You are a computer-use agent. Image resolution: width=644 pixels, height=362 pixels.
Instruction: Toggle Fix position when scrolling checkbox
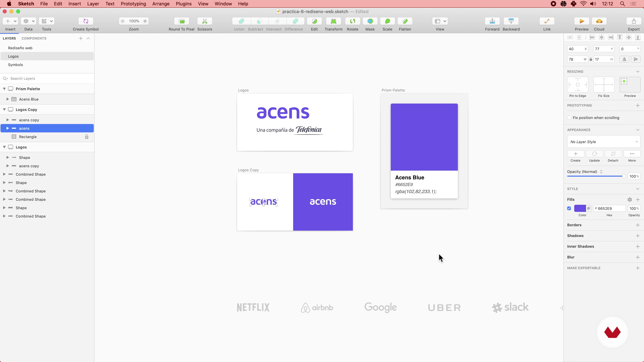[569, 118]
